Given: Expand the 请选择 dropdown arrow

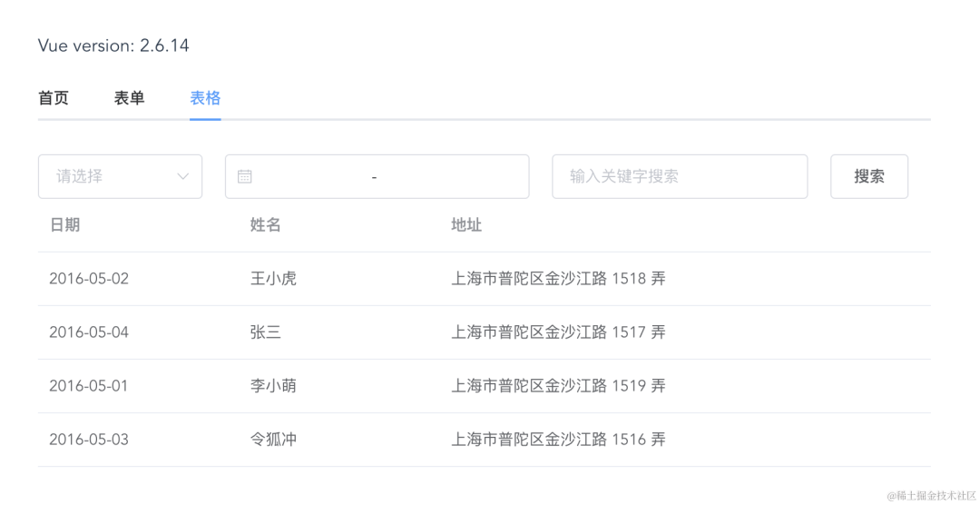Looking at the screenshot, I should tap(183, 176).
